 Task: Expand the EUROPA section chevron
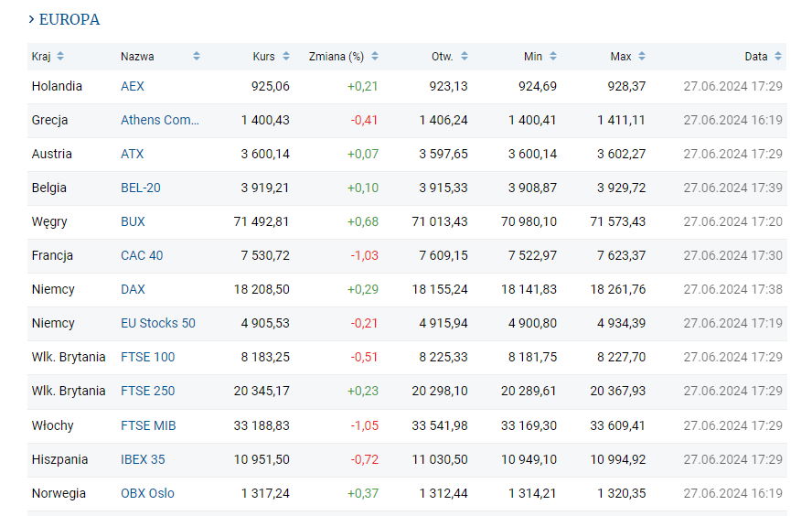[32, 19]
